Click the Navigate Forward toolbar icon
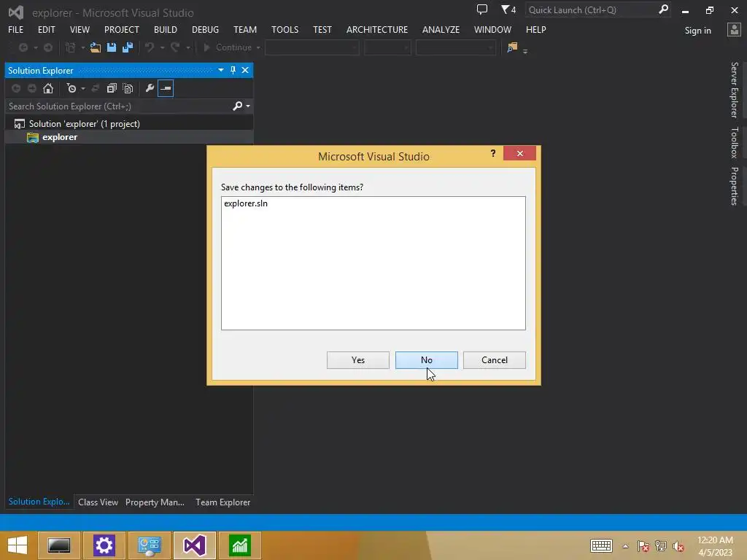This screenshot has height=560, width=747. pos(48,47)
